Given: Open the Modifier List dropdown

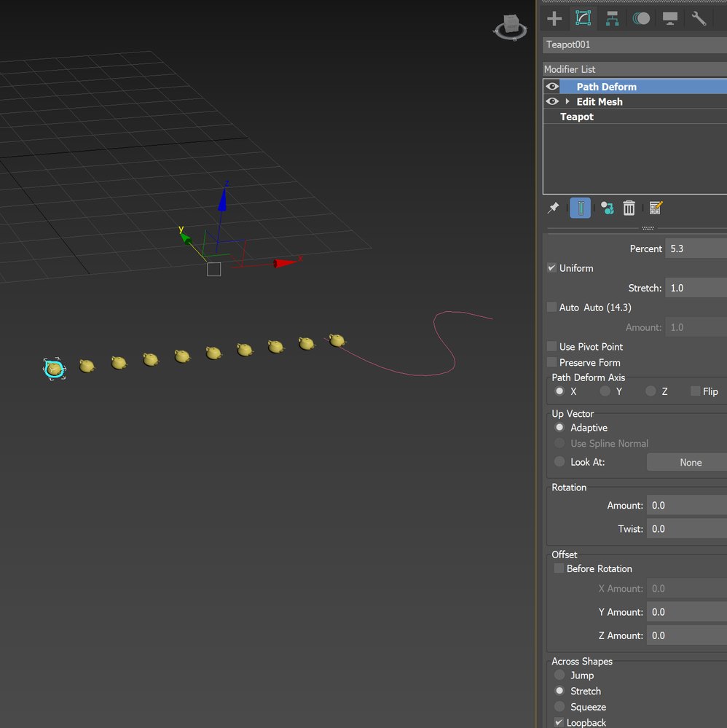Looking at the screenshot, I should pos(634,69).
